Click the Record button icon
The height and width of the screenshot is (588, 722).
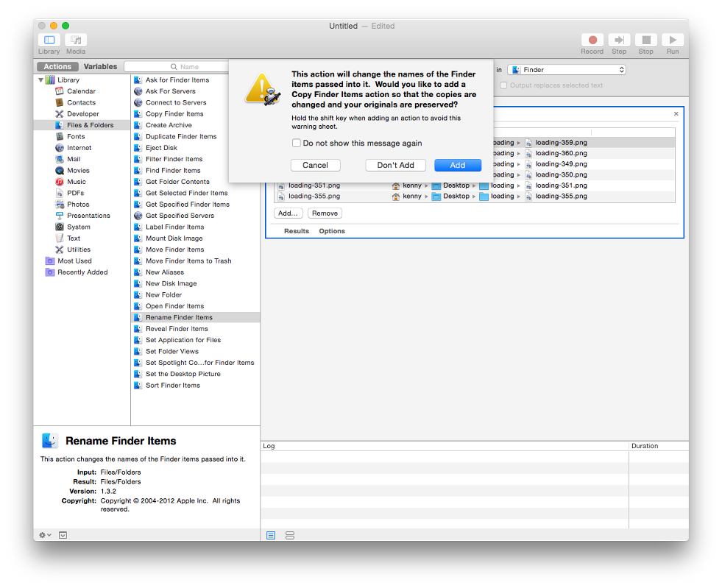pyautogui.click(x=592, y=40)
